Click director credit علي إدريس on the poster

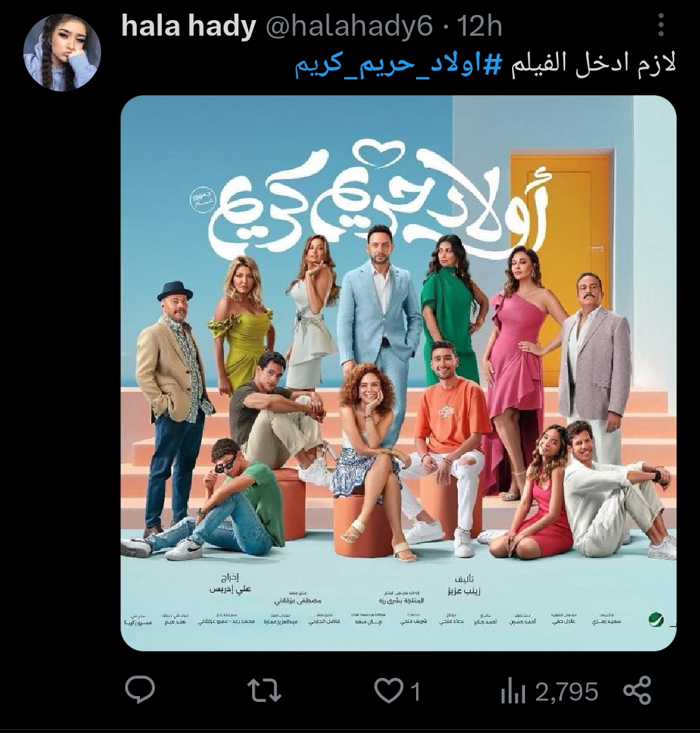[230, 588]
